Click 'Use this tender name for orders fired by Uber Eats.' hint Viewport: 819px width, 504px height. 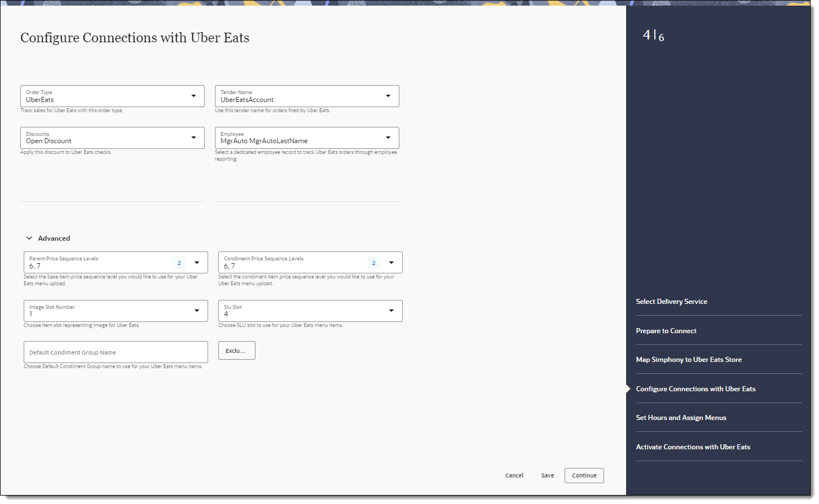point(272,110)
